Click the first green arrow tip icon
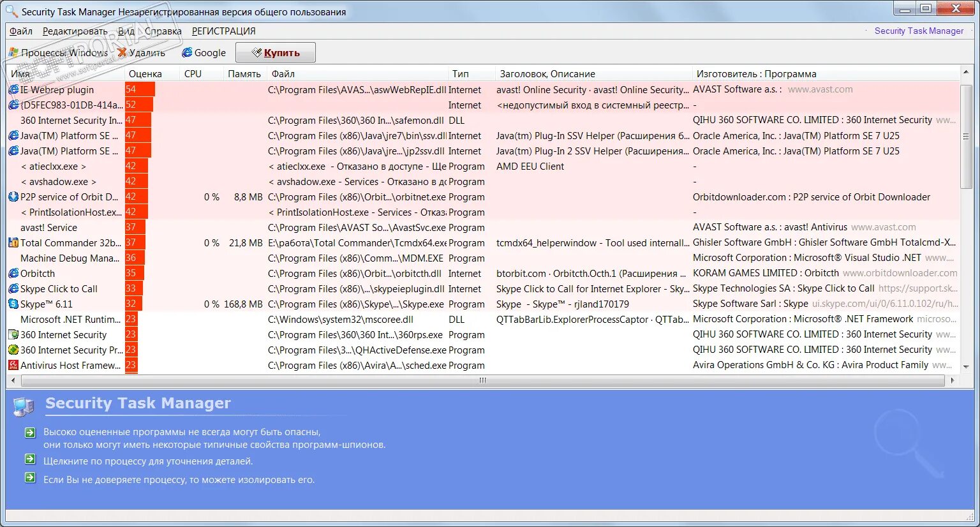980x527 pixels. coord(30,433)
